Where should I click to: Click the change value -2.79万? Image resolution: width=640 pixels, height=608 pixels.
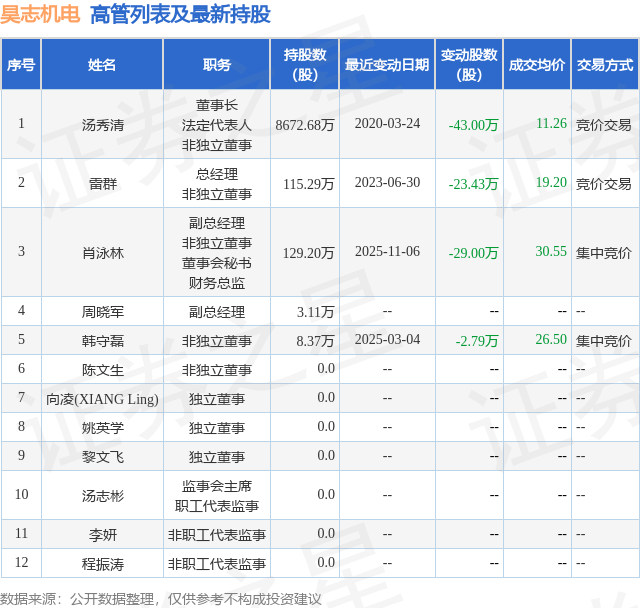[x=477, y=341]
